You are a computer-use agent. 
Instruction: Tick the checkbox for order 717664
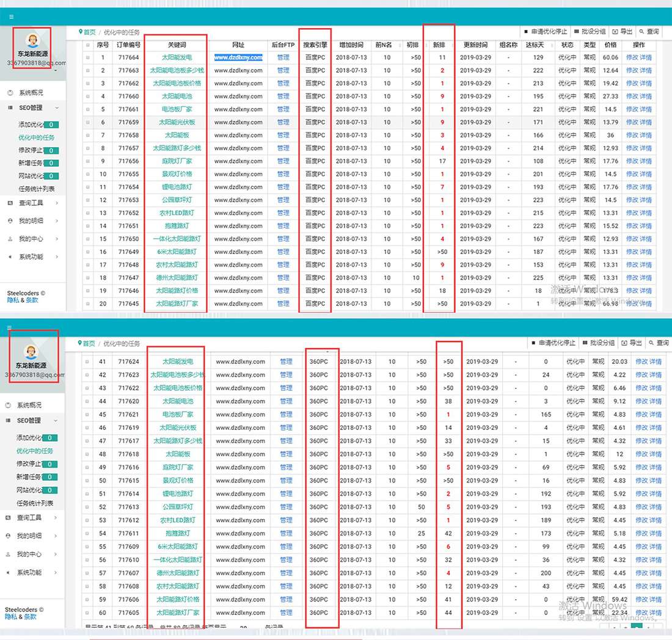pos(87,58)
